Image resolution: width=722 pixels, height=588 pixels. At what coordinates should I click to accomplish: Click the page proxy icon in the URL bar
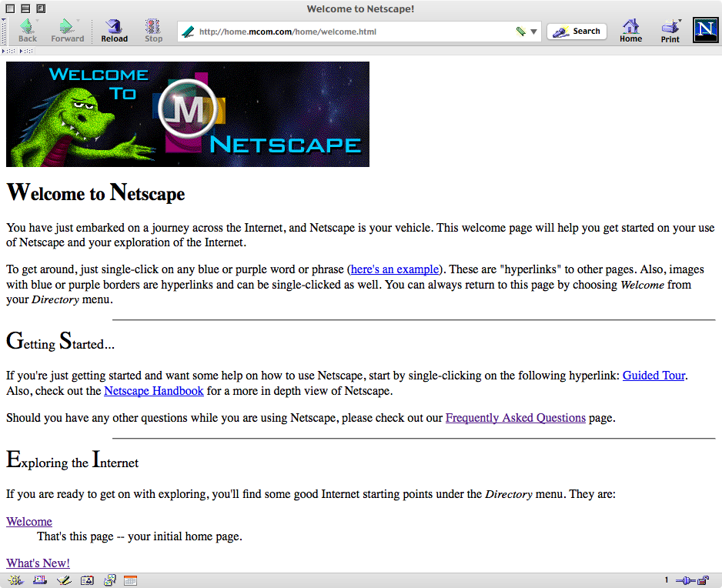click(x=188, y=32)
